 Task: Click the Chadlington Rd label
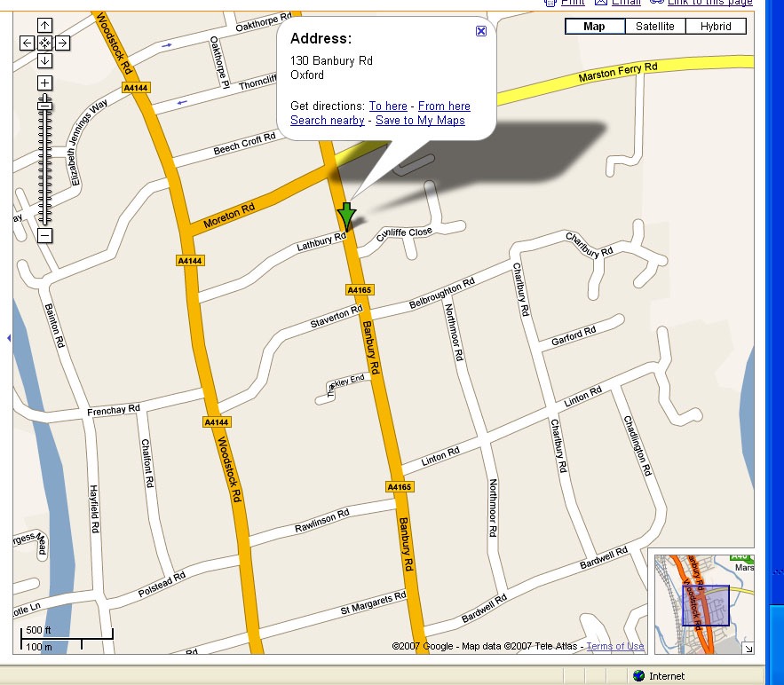click(x=637, y=445)
